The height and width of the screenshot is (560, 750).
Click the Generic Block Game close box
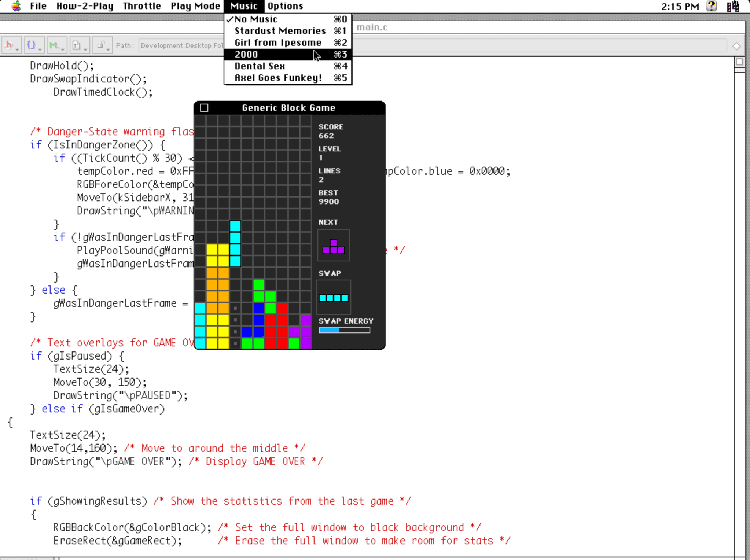tap(204, 108)
